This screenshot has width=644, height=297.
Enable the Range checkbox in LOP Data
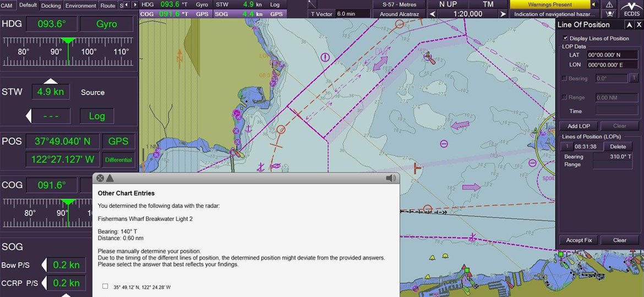pyautogui.click(x=564, y=97)
